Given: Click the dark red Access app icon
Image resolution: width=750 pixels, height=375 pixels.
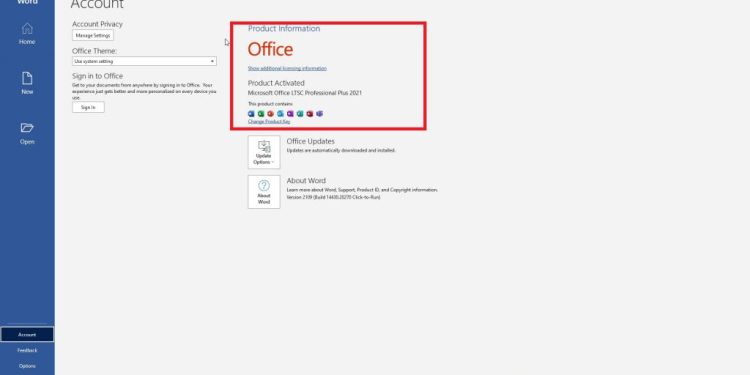Looking at the screenshot, I should [309, 114].
